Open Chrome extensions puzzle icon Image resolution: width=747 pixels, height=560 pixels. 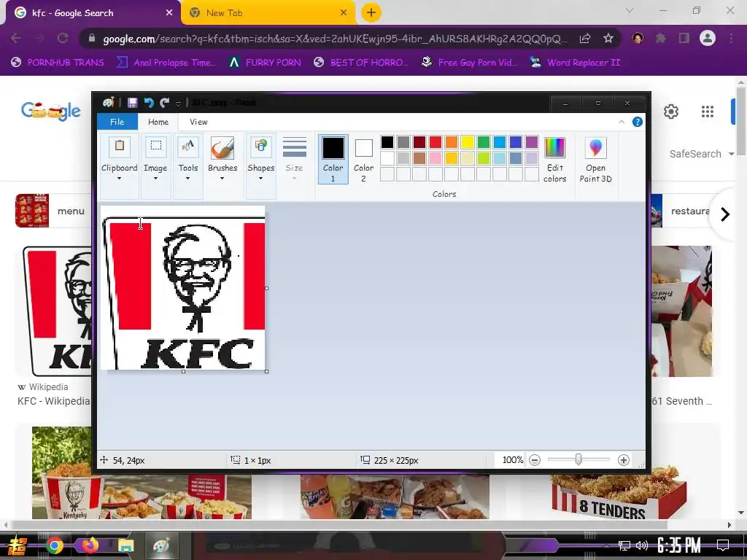click(660, 38)
